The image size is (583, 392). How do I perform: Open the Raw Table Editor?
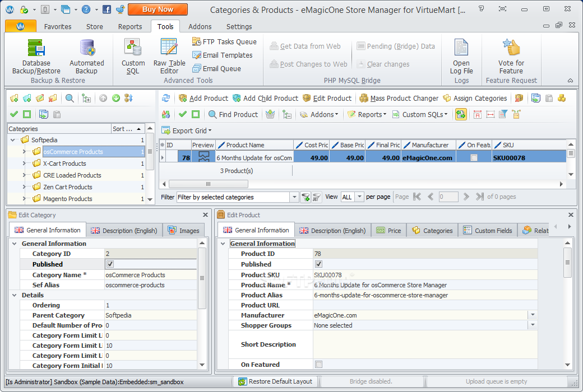(x=169, y=57)
